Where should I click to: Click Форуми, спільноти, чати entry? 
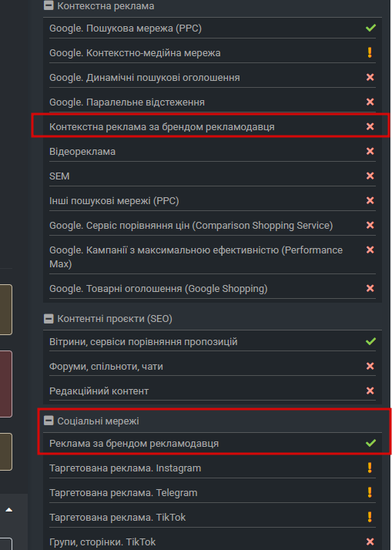pyautogui.click(x=212, y=366)
